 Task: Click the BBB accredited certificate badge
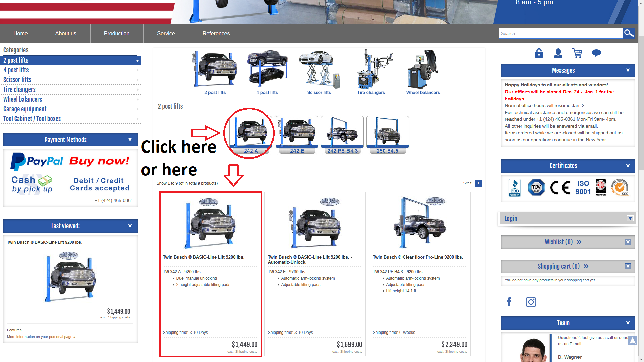pyautogui.click(x=515, y=188)
